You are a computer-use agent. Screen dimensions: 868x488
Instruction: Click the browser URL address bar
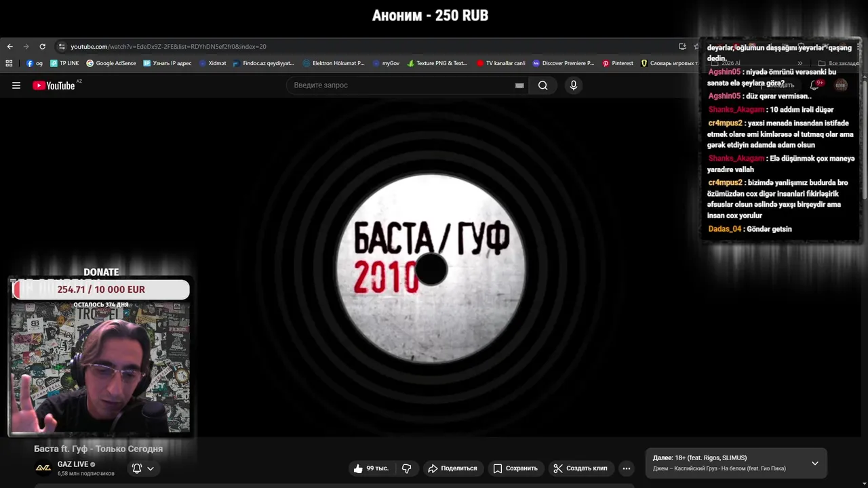tap(366, 47)
